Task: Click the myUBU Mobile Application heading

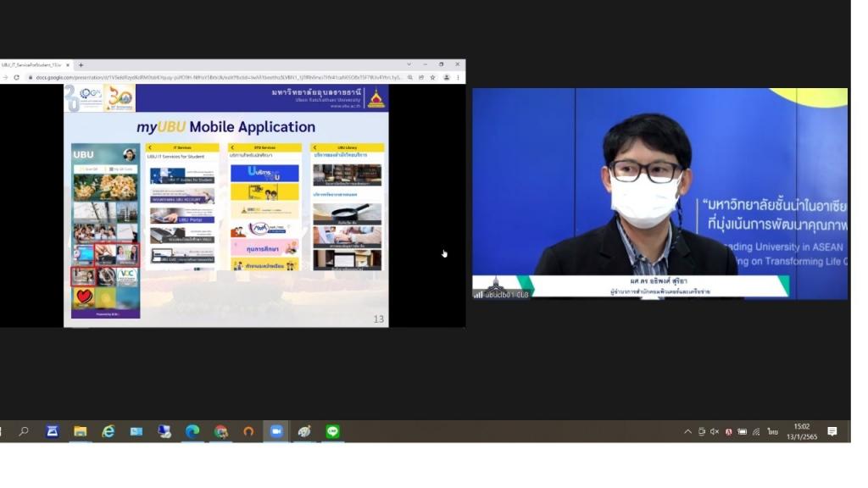Action: click(225, 127)
